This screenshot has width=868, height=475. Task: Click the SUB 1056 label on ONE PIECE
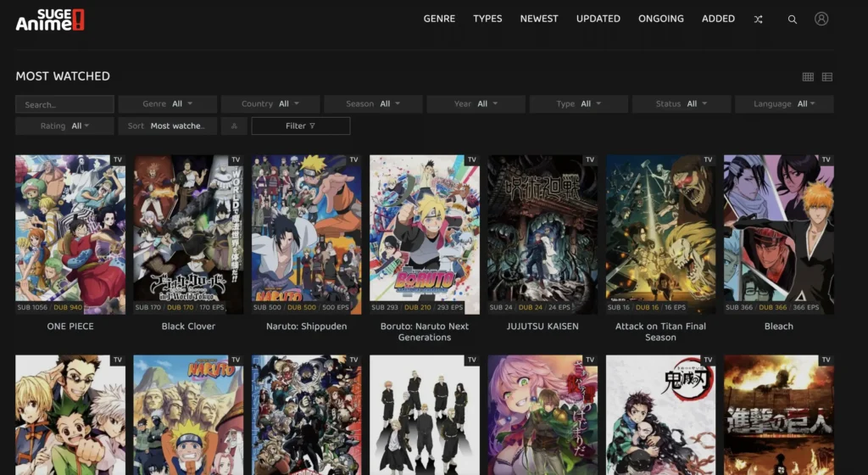32,307
